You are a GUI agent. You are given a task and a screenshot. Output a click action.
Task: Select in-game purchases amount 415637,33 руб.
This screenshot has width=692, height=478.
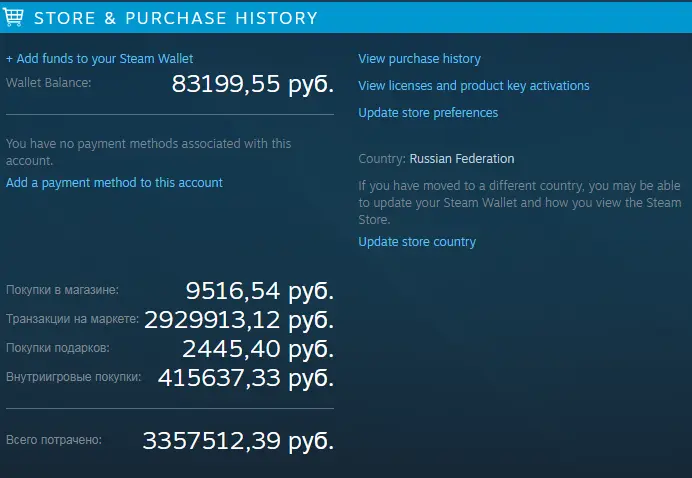tap(246, 378)
